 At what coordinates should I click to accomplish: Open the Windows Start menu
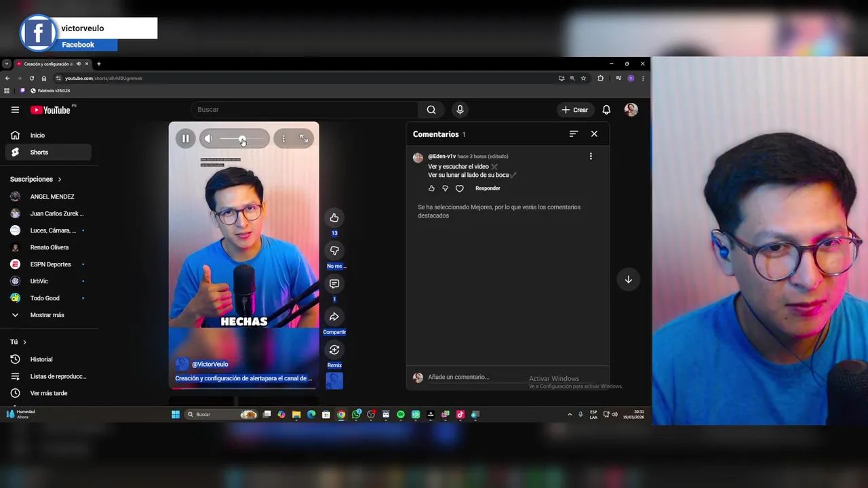[176, 414]
